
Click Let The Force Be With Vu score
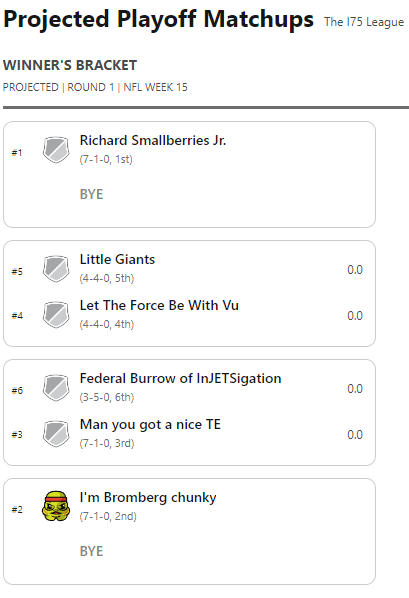tap(355, 316)
